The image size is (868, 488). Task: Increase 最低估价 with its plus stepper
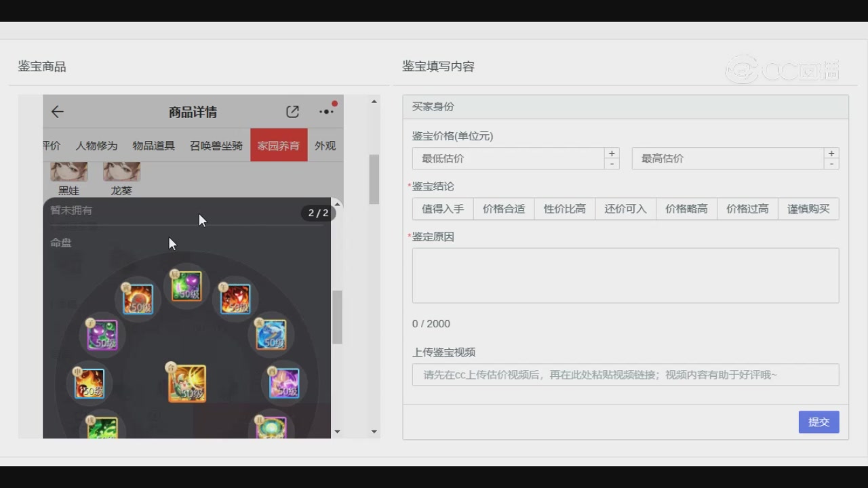coord(612,153)
